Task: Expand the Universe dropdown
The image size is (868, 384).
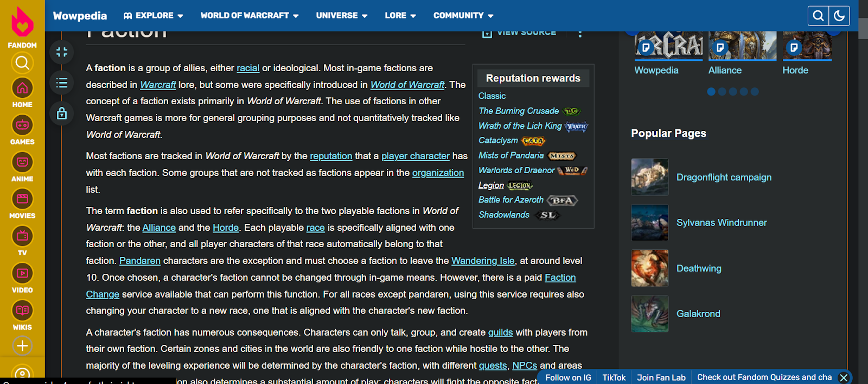Action: [342, 16]
